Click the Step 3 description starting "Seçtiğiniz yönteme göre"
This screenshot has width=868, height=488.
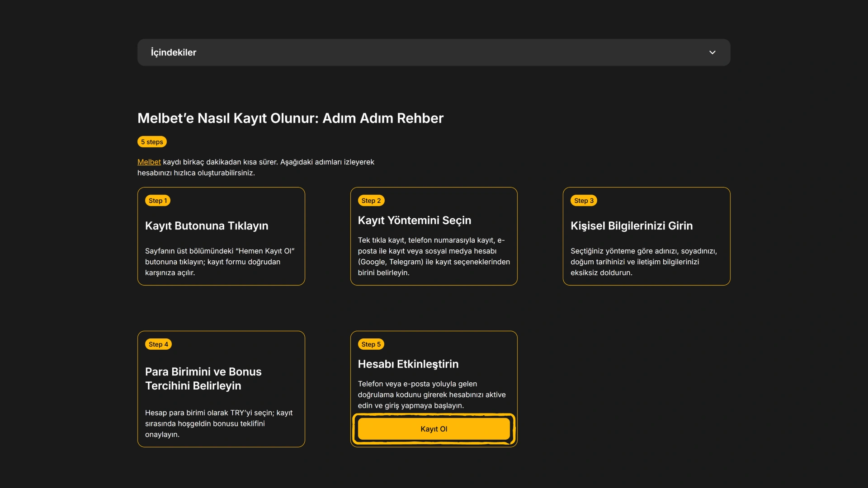pyautogui.click(x=644, y=262)
